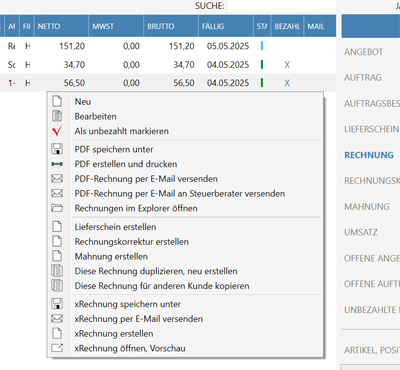This screenshot has height=370, width=400.
Task: Choose Mahnung erstellen in the context menu
Action: (x=111, y=256)
